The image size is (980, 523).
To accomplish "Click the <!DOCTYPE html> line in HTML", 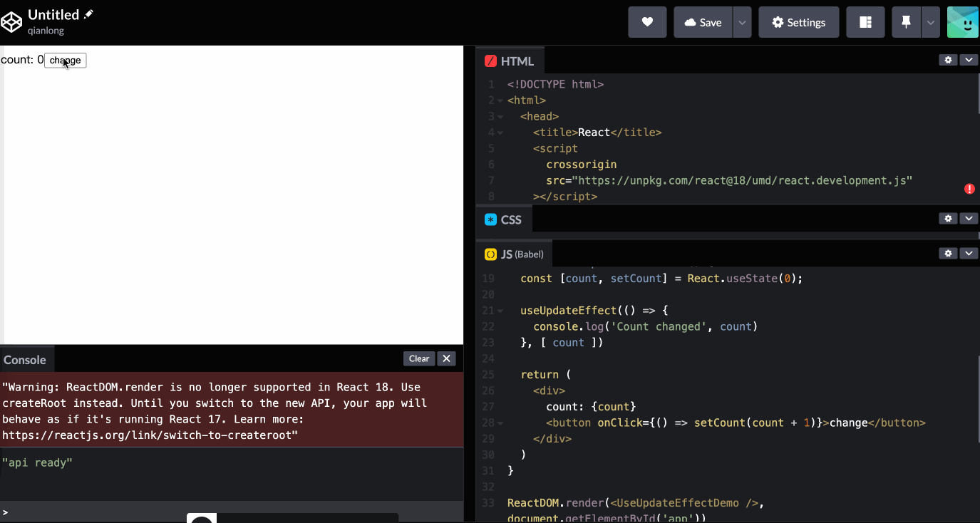I will 555,84.
